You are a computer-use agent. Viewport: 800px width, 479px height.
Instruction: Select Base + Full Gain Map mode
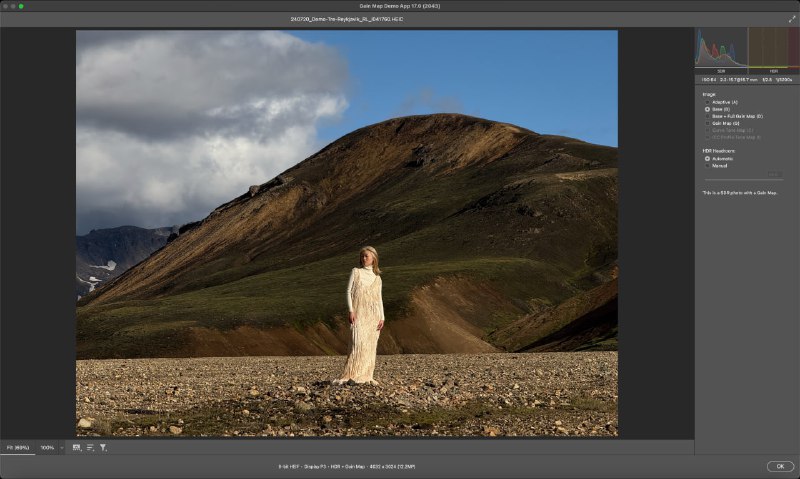click(734, 116)
